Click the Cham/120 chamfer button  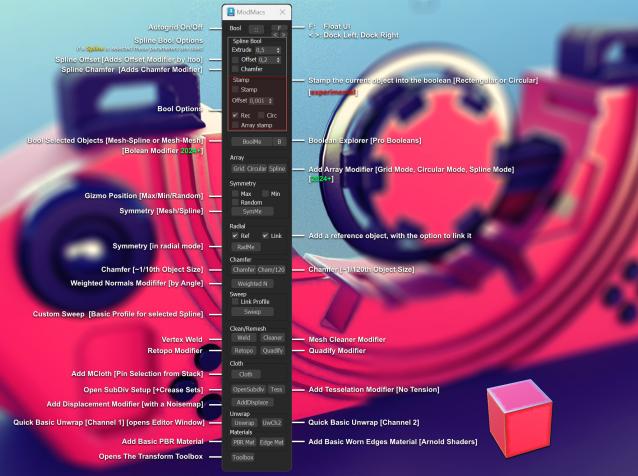pyautogui.click(x=271, y=270)
